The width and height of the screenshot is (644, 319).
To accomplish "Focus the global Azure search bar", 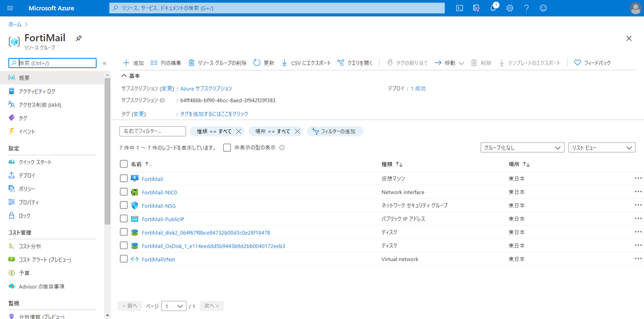I will point(277,8).
